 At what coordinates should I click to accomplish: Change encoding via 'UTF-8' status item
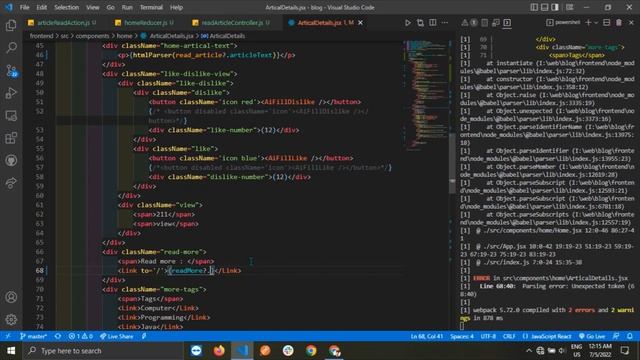tap(488, 336)
